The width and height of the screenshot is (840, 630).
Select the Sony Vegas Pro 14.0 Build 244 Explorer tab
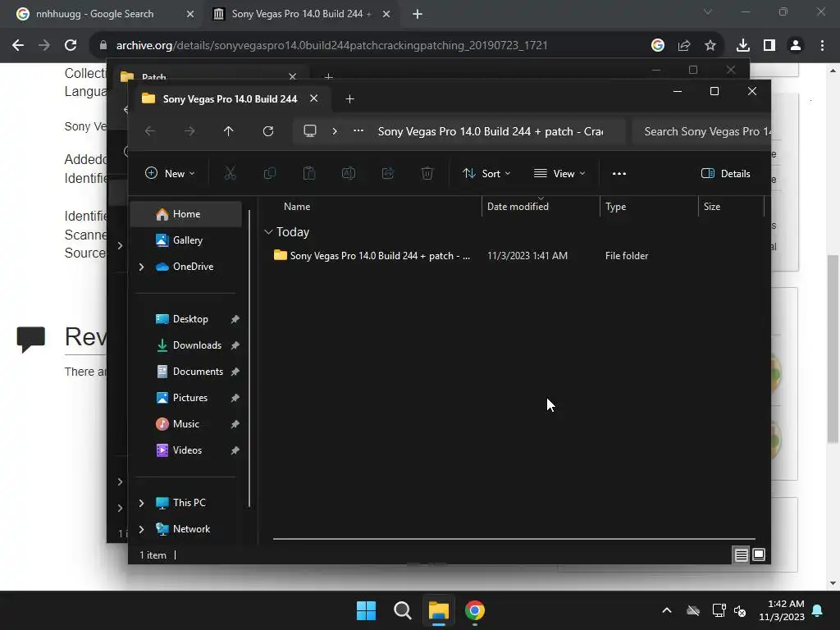[231, 98]
